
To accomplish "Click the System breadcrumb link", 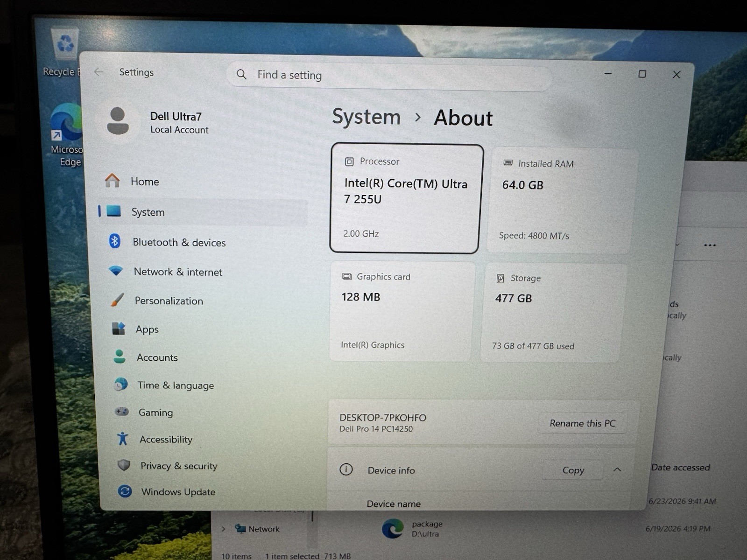I will tap(366, 117).
